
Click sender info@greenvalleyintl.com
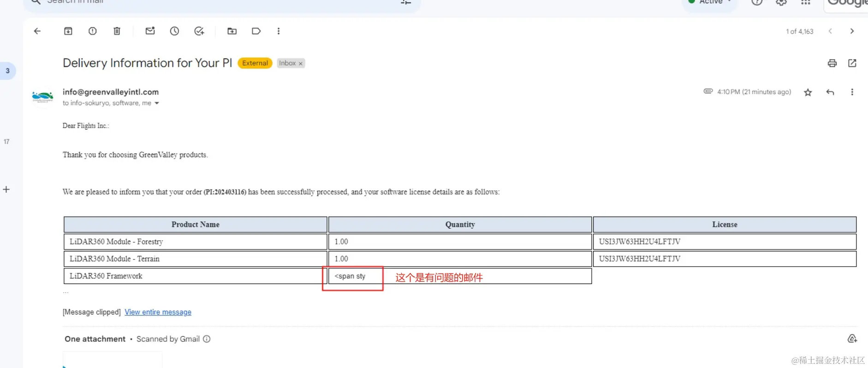[111, 92]
